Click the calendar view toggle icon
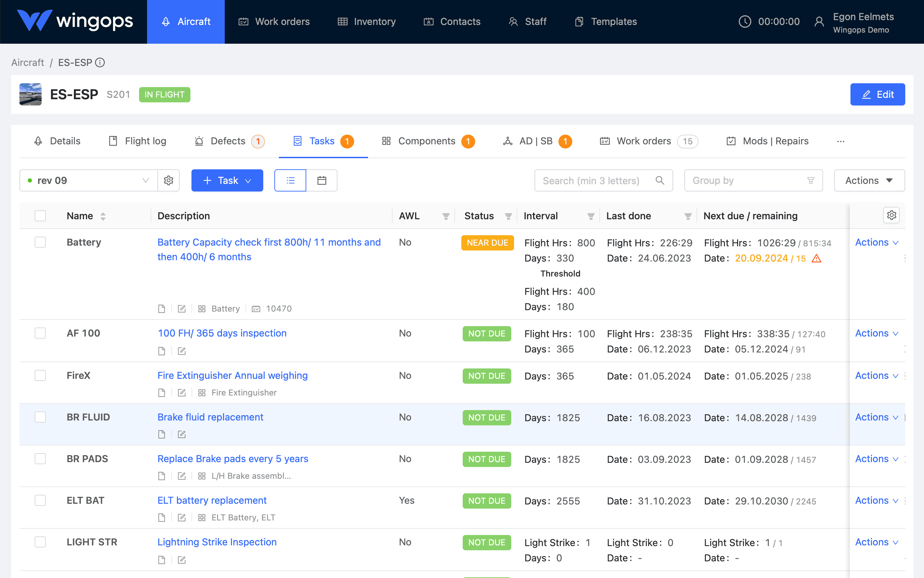 point(322,180)
